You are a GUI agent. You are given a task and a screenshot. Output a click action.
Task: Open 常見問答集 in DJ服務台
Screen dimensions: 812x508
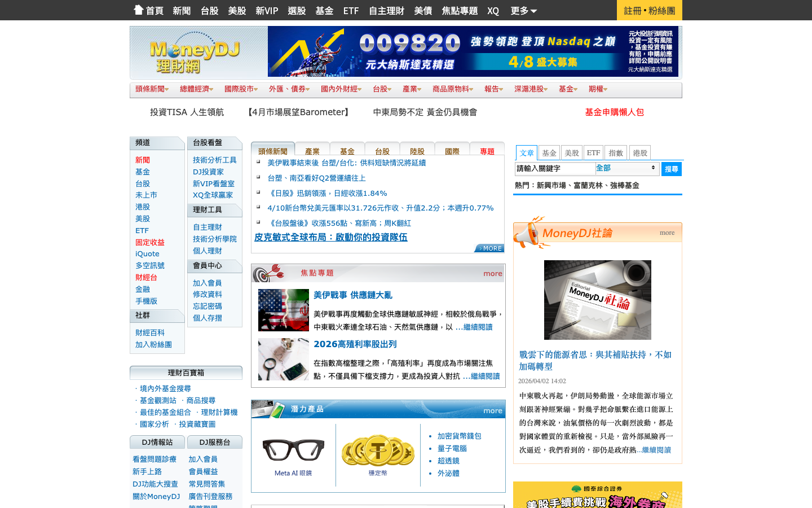pyautogui.click(x=207, y=484)
